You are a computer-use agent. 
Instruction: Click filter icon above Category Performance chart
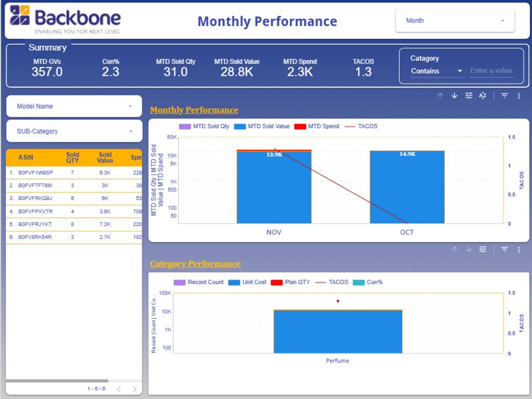pyautogui.click(x=504, y=249)
